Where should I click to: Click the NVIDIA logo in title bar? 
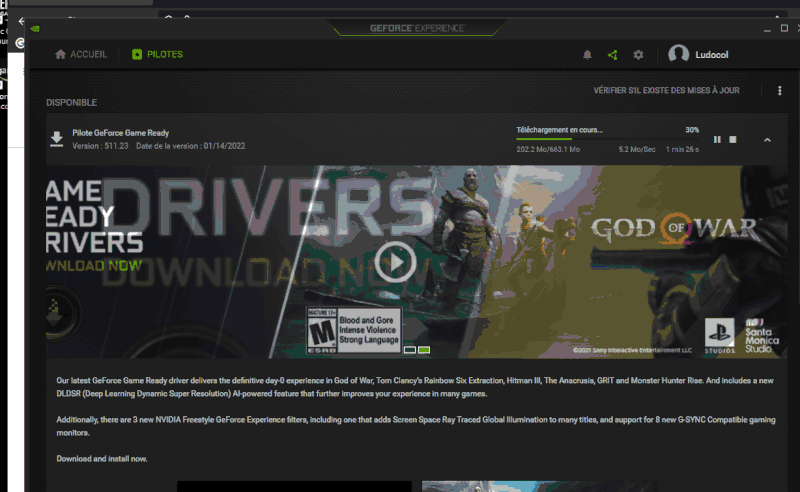click(x=35, y=29)
